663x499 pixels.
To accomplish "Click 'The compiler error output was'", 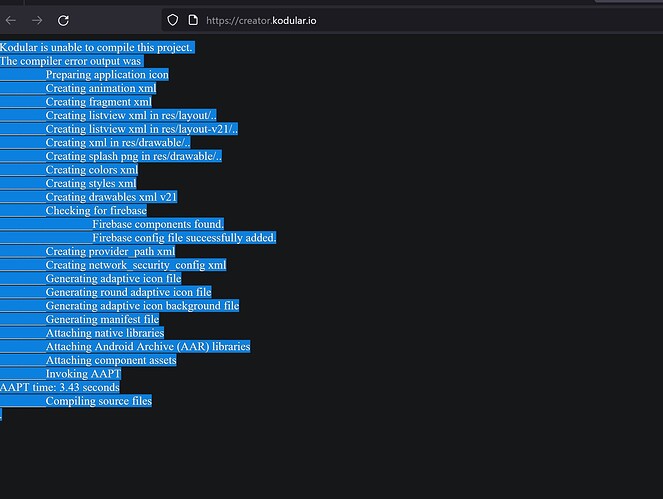I will coord(71,61).
